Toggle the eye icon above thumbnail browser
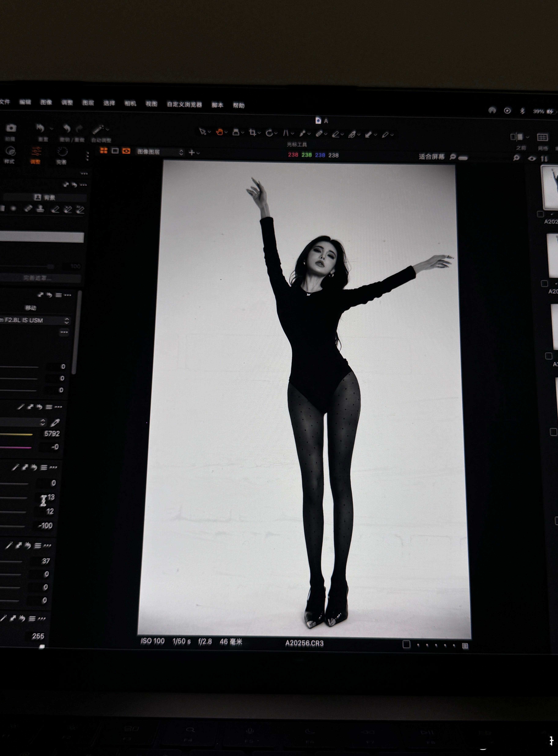 pos(532,158)
